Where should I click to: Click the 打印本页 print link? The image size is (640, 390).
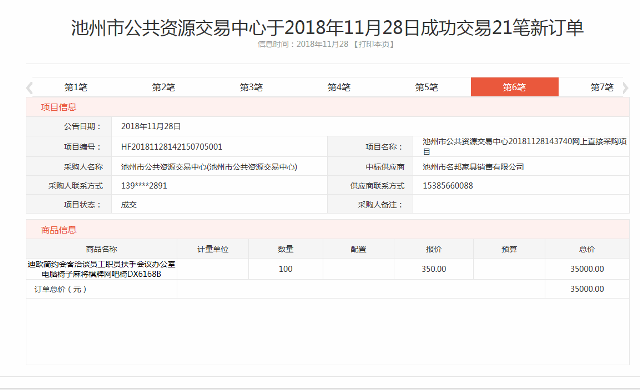tap(374, 44)
